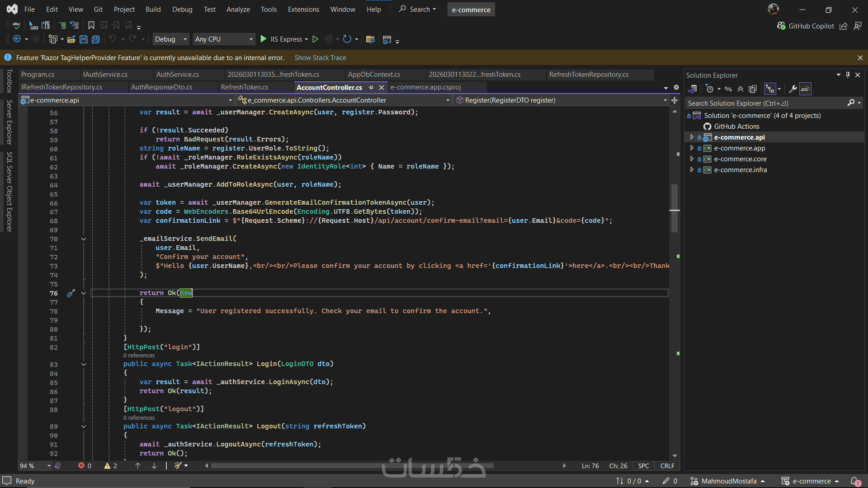Click the MahmoudMostafa branch button in status bar
This screenshot has width=868, height=488.
pos(728,481)
